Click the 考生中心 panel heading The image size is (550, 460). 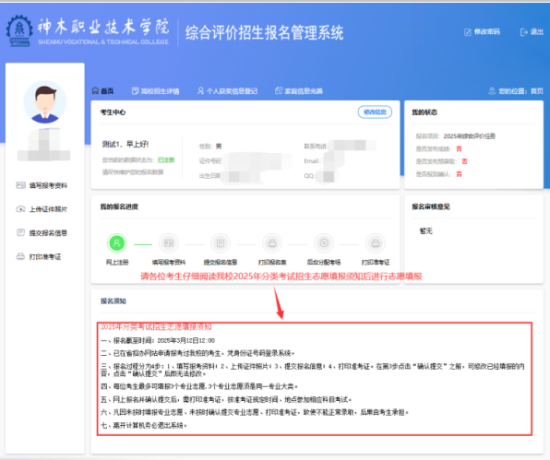tap(113, 112)
